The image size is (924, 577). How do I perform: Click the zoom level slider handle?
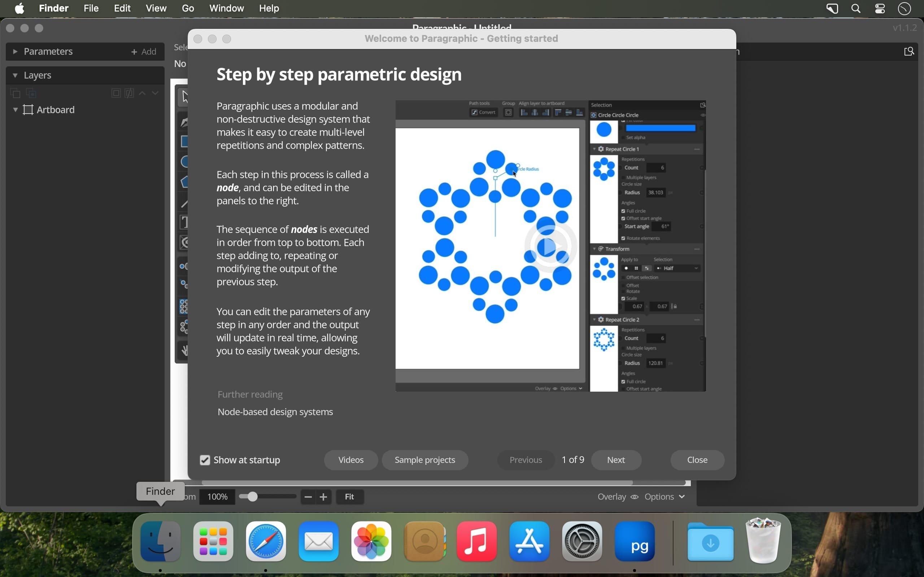252,497
